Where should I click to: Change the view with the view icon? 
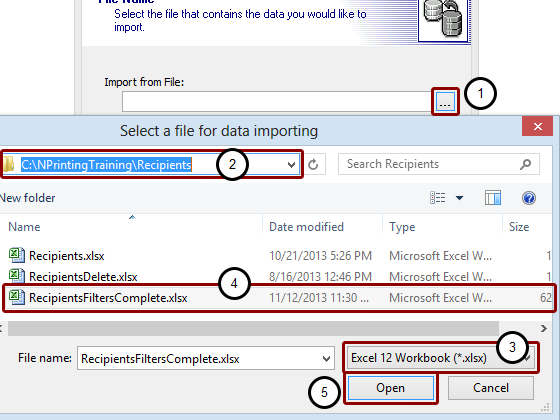(438, 198)
